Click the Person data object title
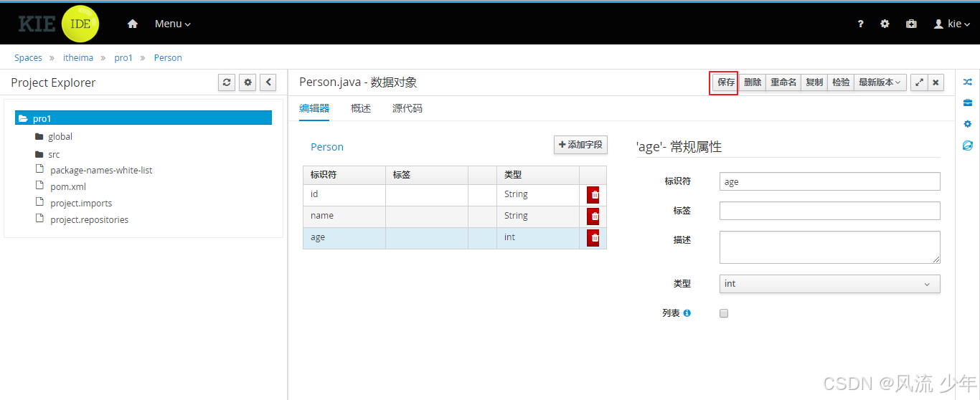This screenshot has width=980, height=400. click(327, 147)
